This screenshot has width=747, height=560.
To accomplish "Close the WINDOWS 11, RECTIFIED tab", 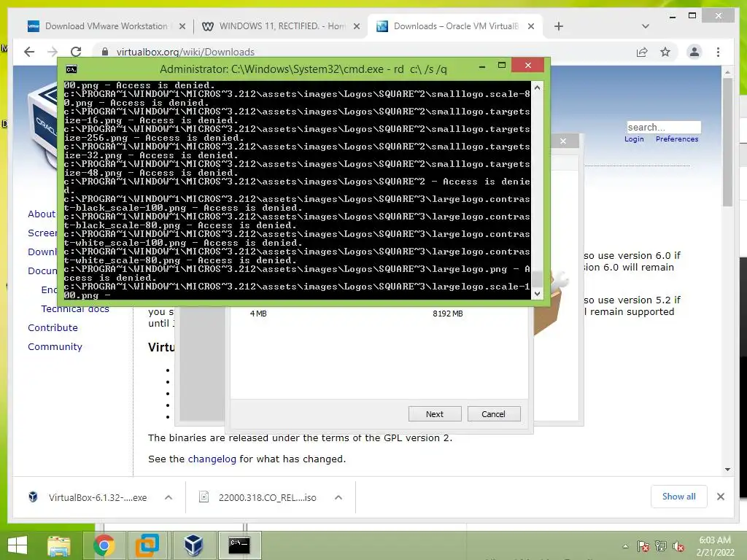I will point(356,27).
